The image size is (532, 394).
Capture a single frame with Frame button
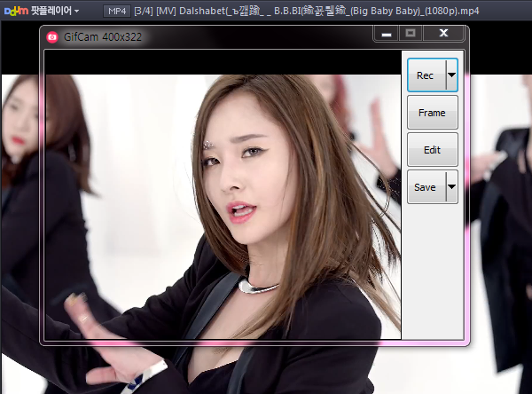[432, 114]
